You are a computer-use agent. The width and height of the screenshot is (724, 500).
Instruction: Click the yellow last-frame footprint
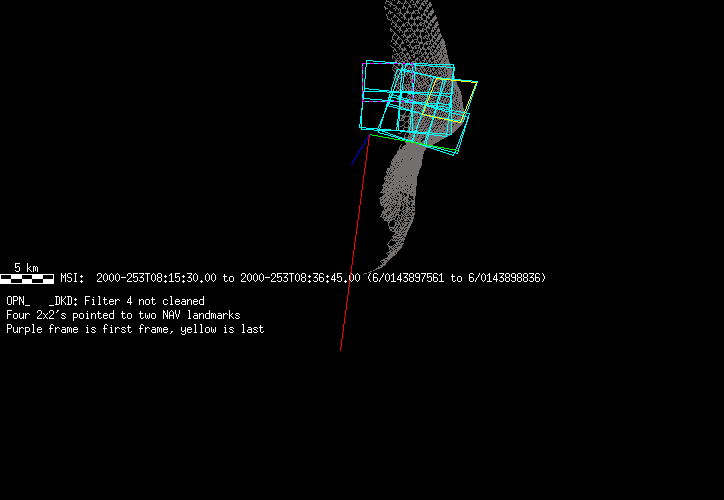click(450, 100)
